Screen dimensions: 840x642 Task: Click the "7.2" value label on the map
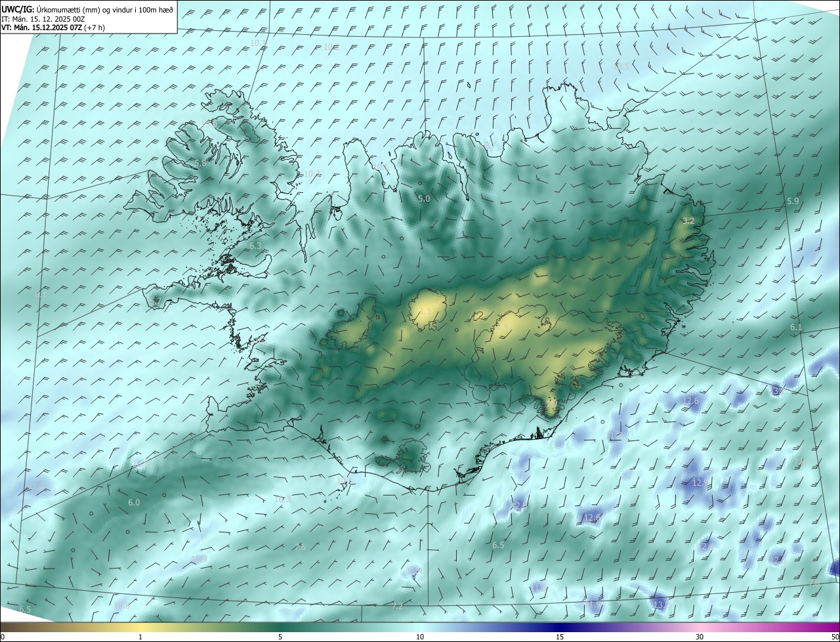coord(397,606)
